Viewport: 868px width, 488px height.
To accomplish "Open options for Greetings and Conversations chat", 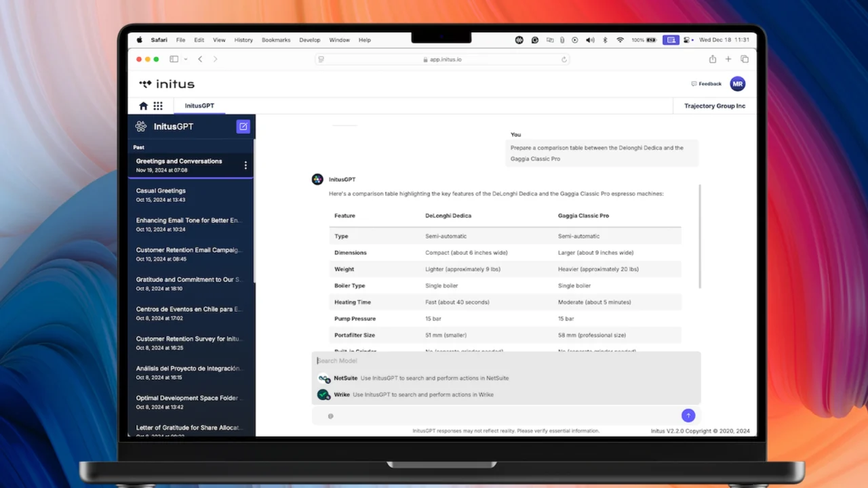I will tap(245, 165).
